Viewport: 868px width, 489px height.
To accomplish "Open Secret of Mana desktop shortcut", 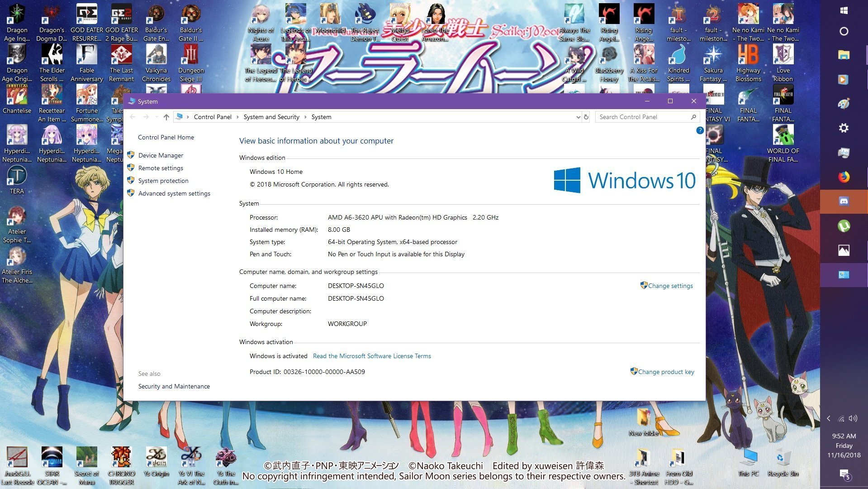I will pos(86,466).
